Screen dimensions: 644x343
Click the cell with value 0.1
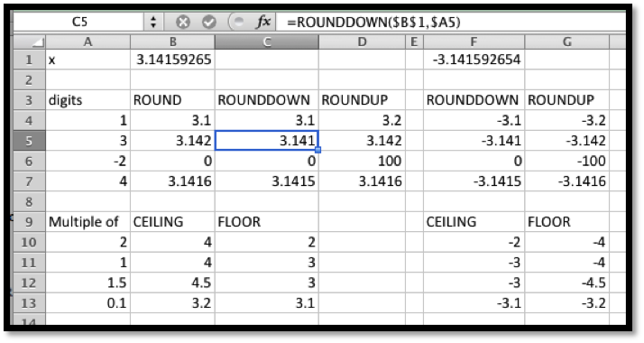[x=87, y=303]
